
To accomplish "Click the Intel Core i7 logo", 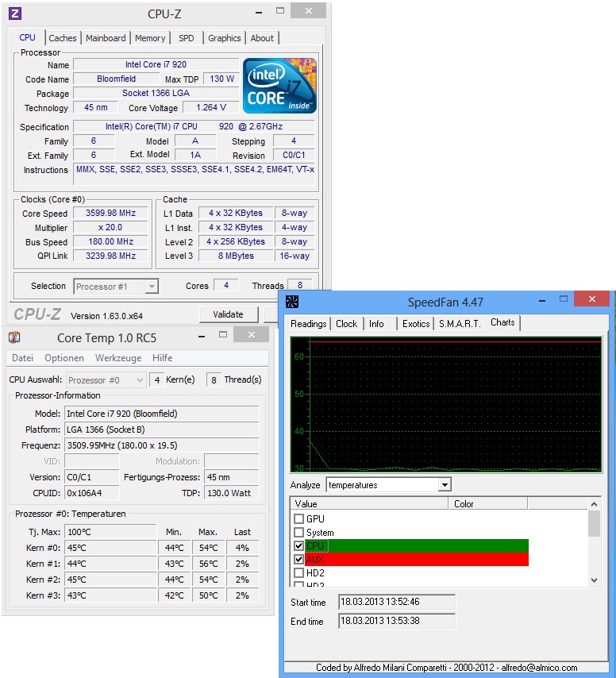I will pos(279,86).
